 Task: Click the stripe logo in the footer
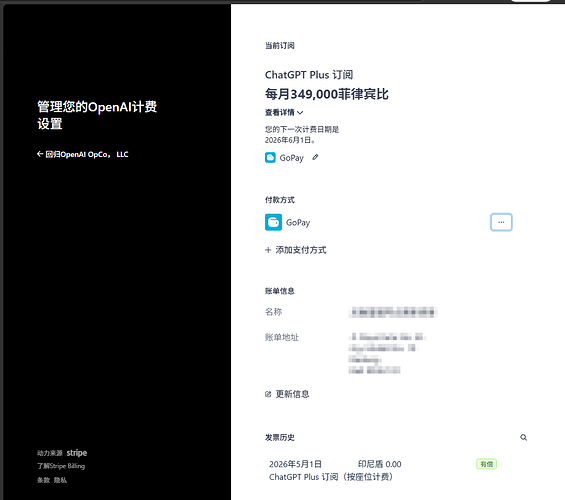point(77,453)
